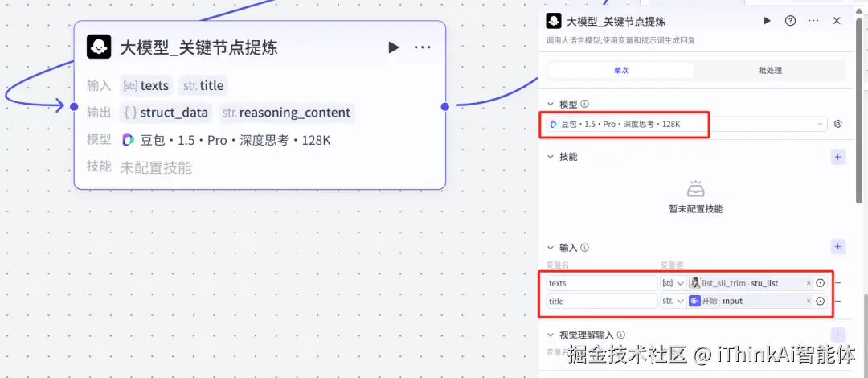Open type dropdown for title variable
The height and width of the screenshot is (378, 868).
point(673,301)
